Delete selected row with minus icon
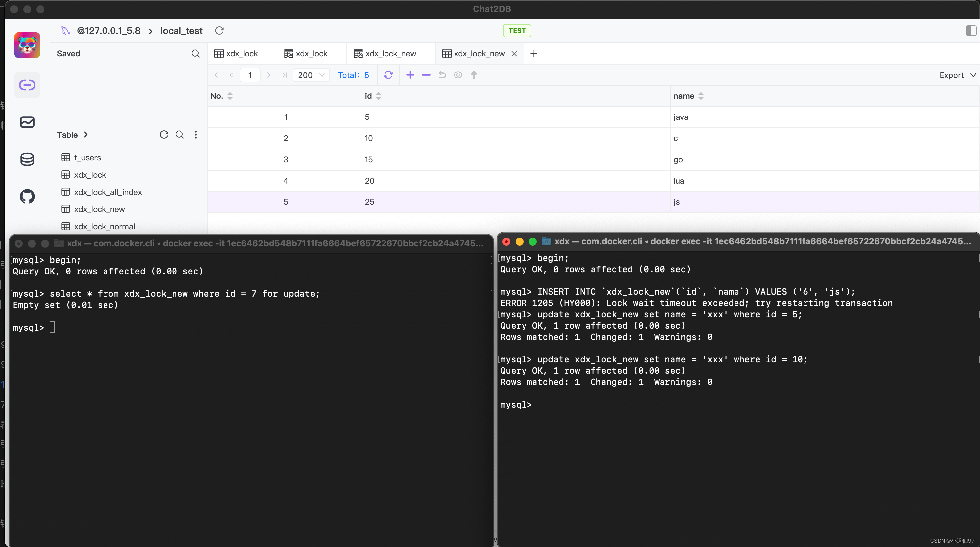Image resolution: width=980 pixels, height=547 pixels. click(x=426, y=75)
